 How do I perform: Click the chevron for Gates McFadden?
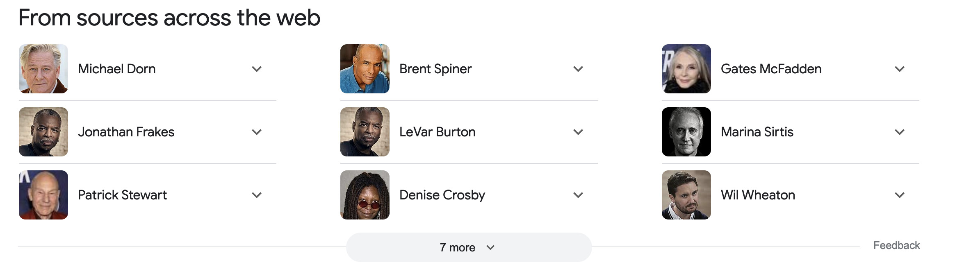[900, 69]
